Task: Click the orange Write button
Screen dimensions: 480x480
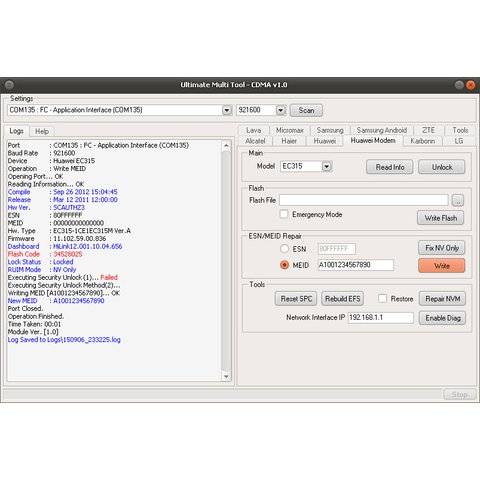Action: [442, 266]
